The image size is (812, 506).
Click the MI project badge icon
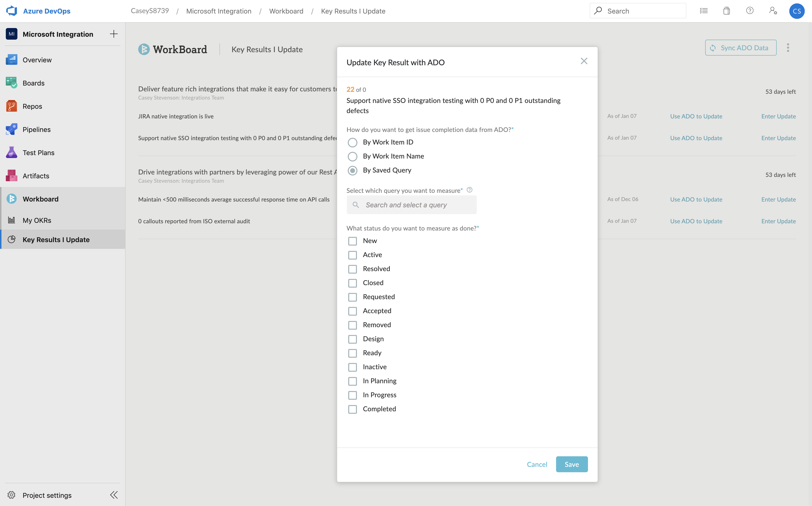[11, 34]
